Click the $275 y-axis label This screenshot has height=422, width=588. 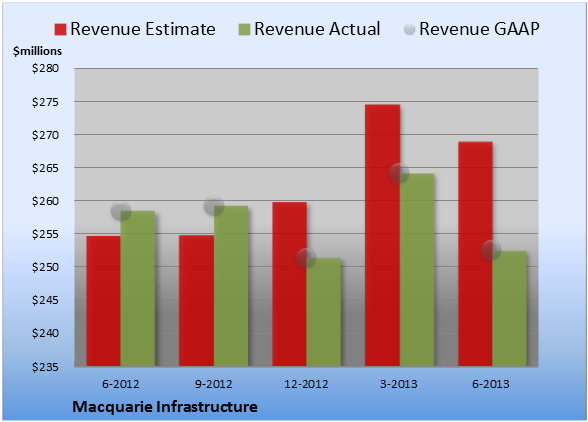45,102
